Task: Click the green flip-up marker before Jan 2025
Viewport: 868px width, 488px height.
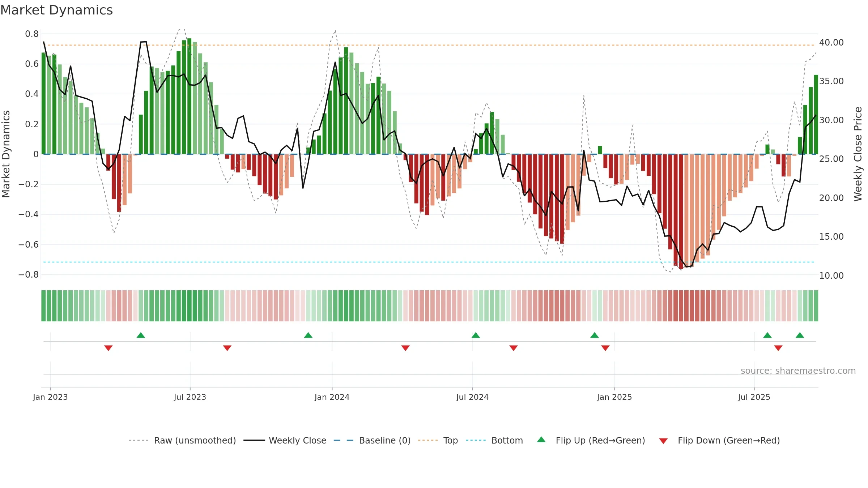Action: (595, 335)
